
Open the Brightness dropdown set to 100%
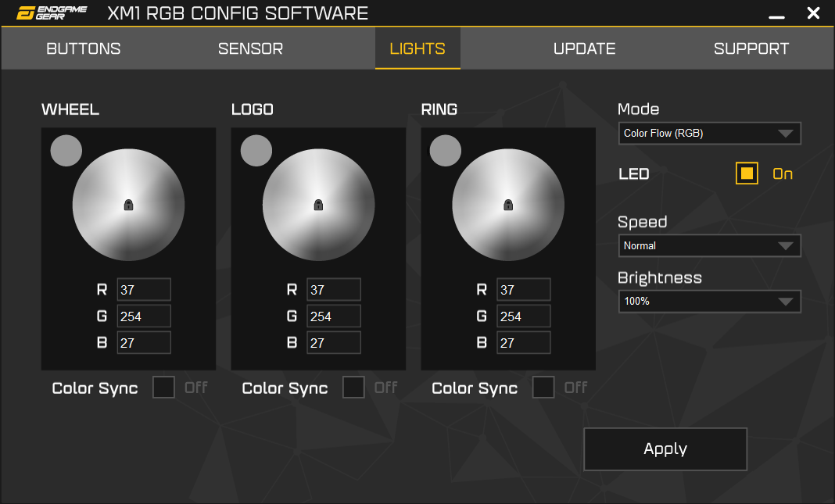(709, 302)
